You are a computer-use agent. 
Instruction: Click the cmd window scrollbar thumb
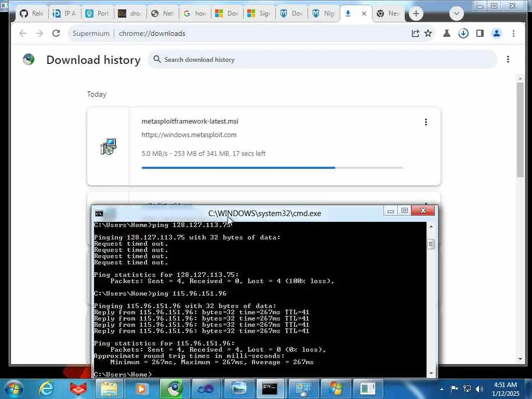click(x=431, y=244)
